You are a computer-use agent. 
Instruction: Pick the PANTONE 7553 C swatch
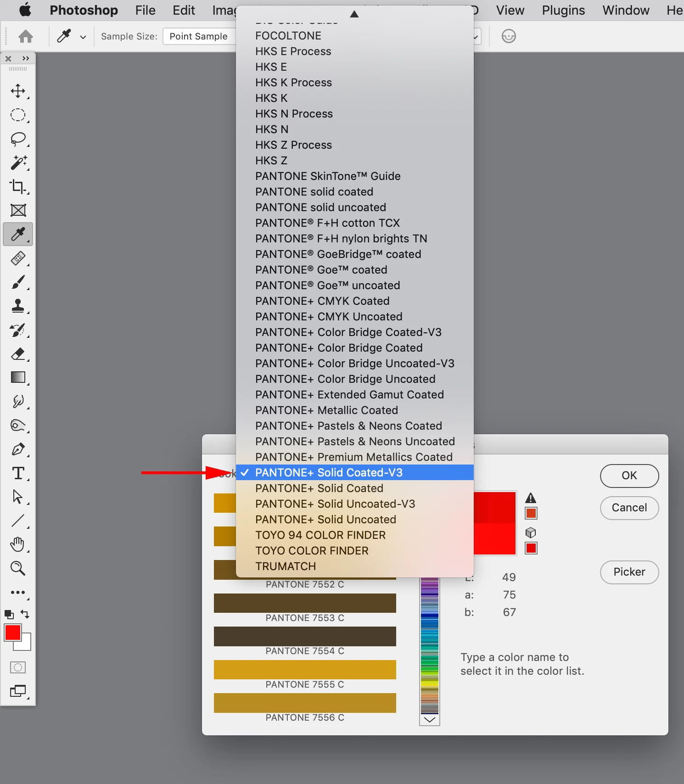[x=305, y=603]
